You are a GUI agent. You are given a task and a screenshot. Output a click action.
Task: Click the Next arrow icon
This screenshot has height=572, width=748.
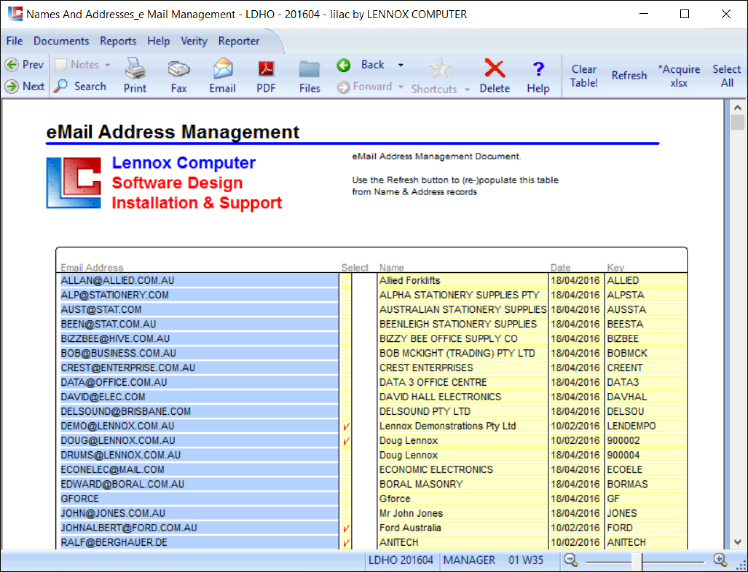[x=12, y=86]
